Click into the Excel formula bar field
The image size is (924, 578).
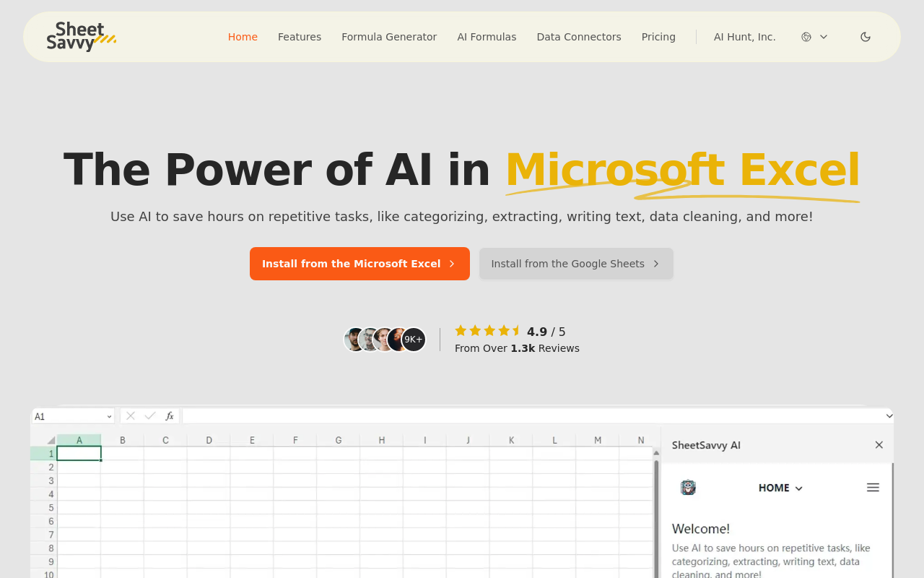pos(533,415)
